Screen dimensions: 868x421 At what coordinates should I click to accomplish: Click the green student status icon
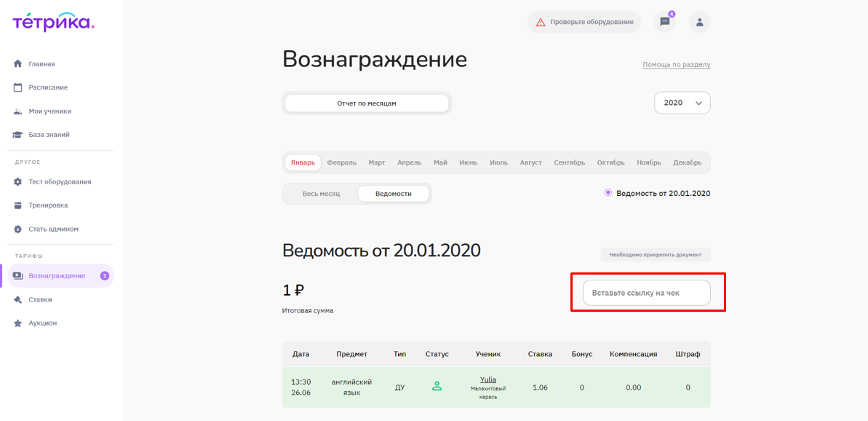[x=437, y=387]
